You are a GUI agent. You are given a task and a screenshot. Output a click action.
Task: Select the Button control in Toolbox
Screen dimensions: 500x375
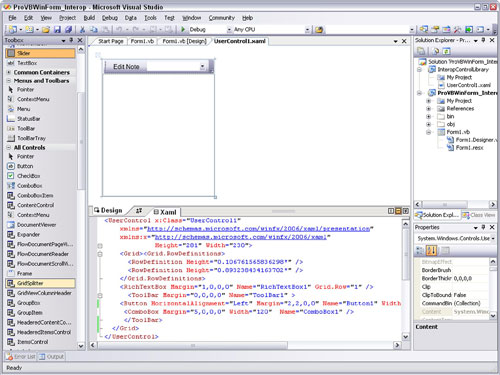(40, 166)
